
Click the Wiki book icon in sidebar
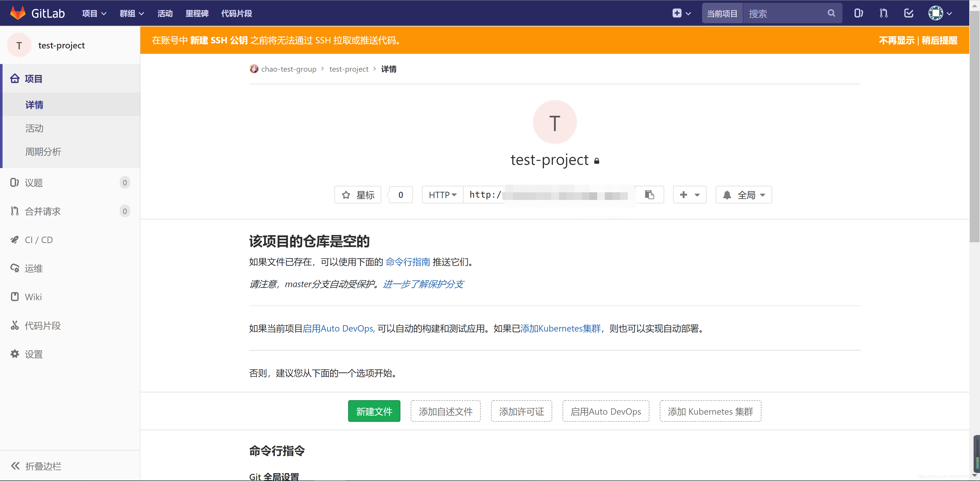pos(15,297)
